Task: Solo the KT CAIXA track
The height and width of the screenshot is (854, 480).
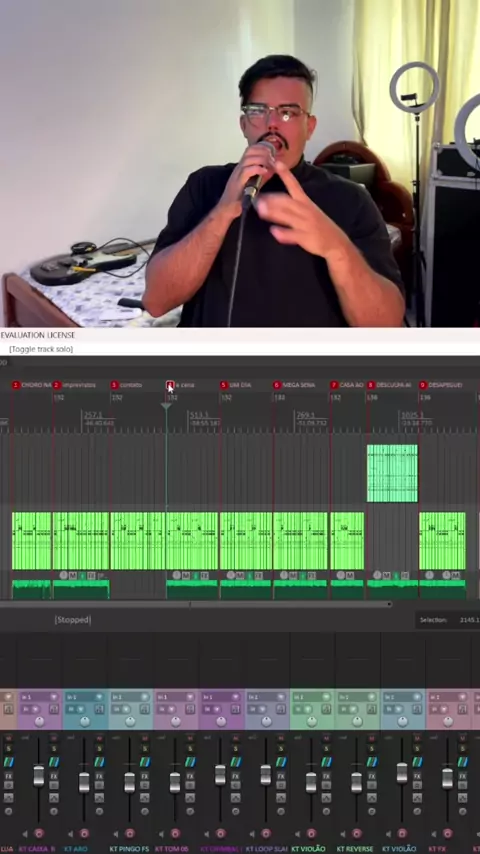Action: point(54,749)
